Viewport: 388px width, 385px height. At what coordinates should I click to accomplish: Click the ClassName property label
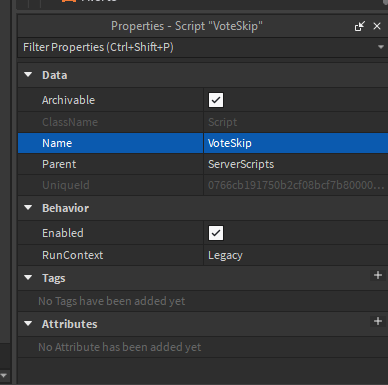click(70, 122)
